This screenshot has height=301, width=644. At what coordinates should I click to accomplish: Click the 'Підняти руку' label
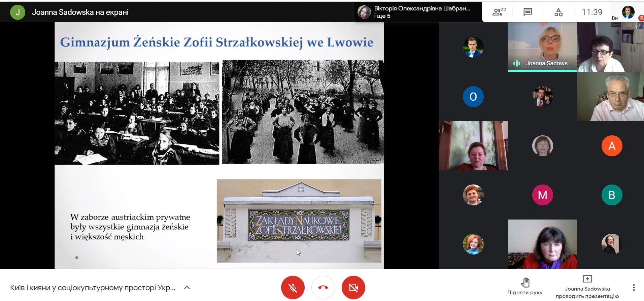tap(525, 293)
